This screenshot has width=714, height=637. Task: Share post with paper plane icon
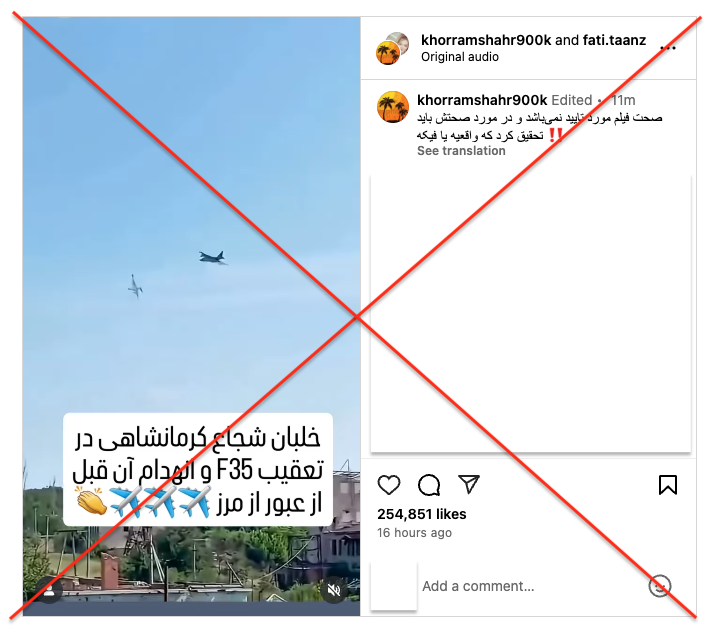(469, 484)
